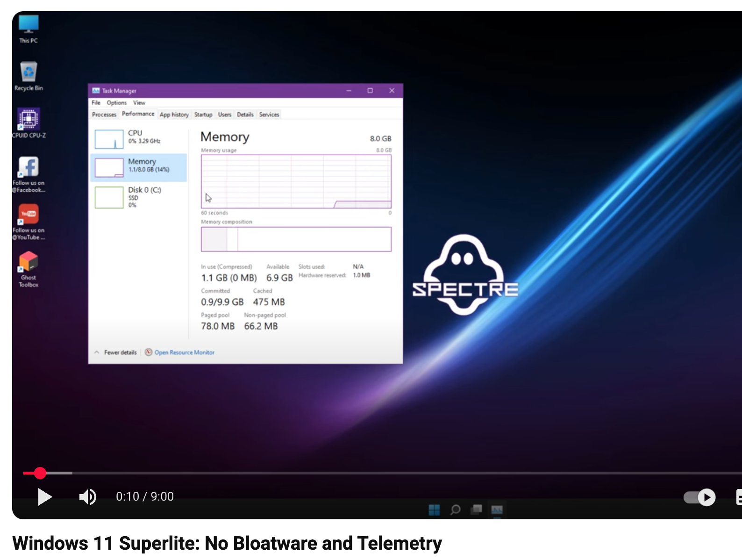Open Resource Monitor link
742x560 pixels.
click(x=185, y=352)
